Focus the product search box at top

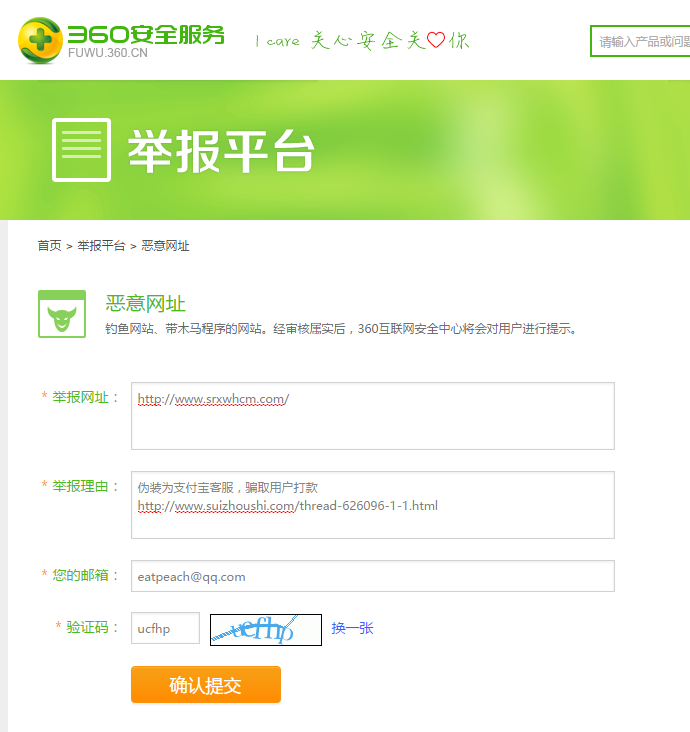click(640, 41)
